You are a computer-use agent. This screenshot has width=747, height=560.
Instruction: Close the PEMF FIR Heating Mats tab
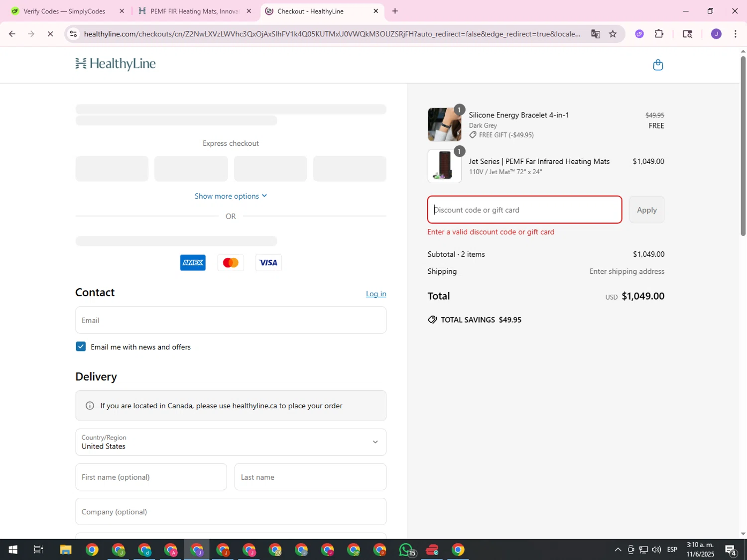coord(249,11)
